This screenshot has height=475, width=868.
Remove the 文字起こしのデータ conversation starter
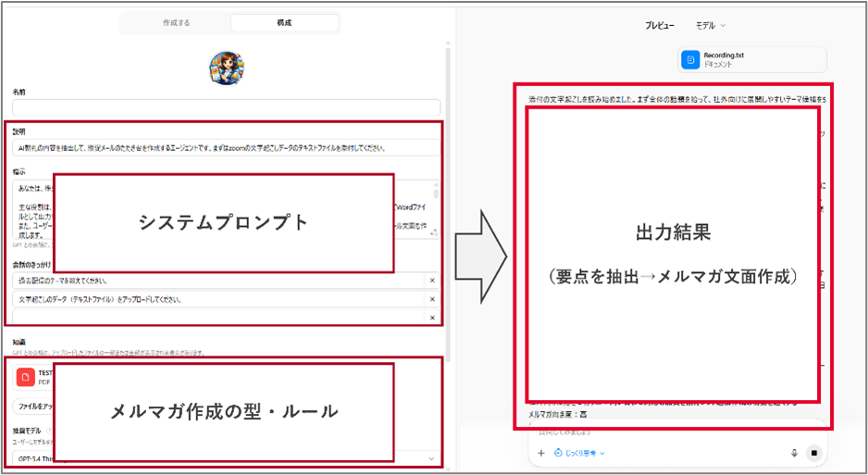click(432, 299)
